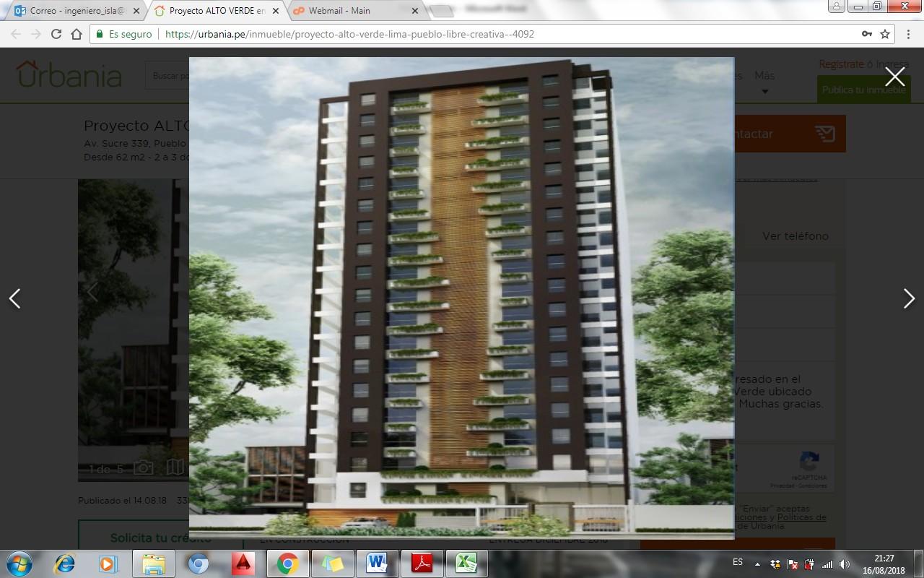Switch to Microsoft Word in taskbar
Image resolution: width=924 pixels, height=578 pixels.
tap(378, 563)
